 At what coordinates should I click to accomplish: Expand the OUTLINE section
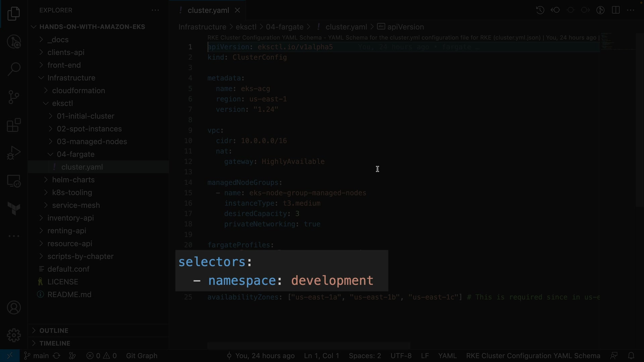tap(54, 330)
